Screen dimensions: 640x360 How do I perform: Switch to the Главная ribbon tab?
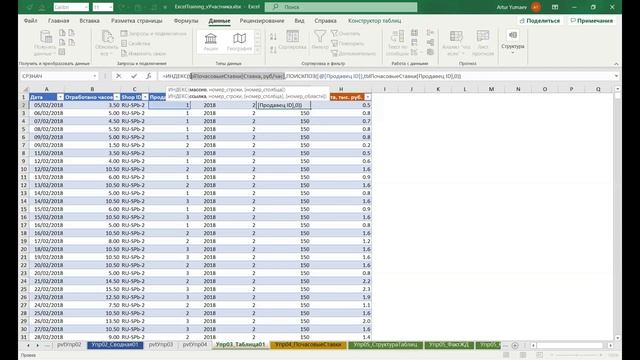pyautogui.click(x=58, y=20)
